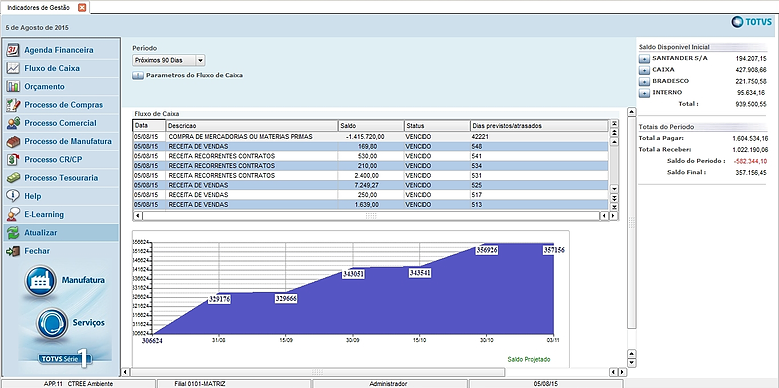This screenshot has height=388, width=779.
Task: Open Orçamento menu item
Action: pyautogui.click(x=61, y=86)
